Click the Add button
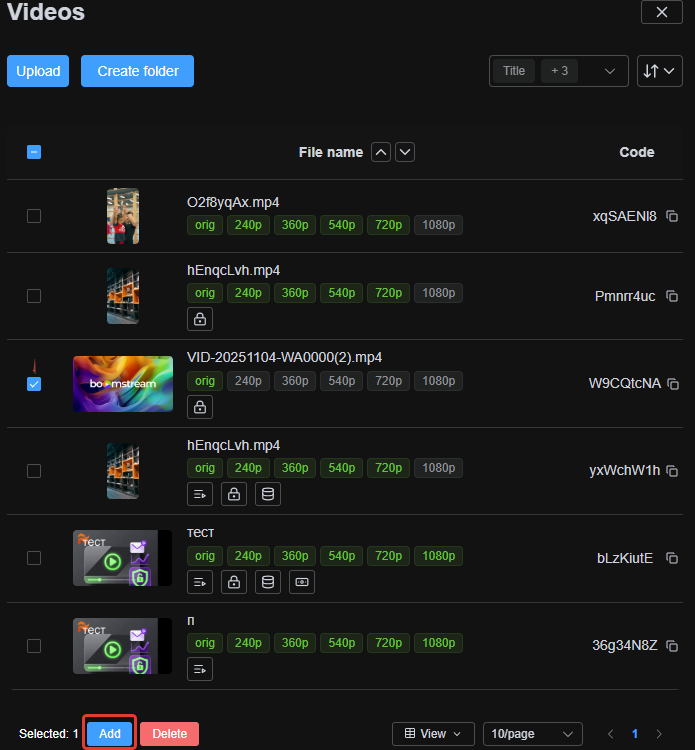The image size is (695, 750). click(110, 734)
